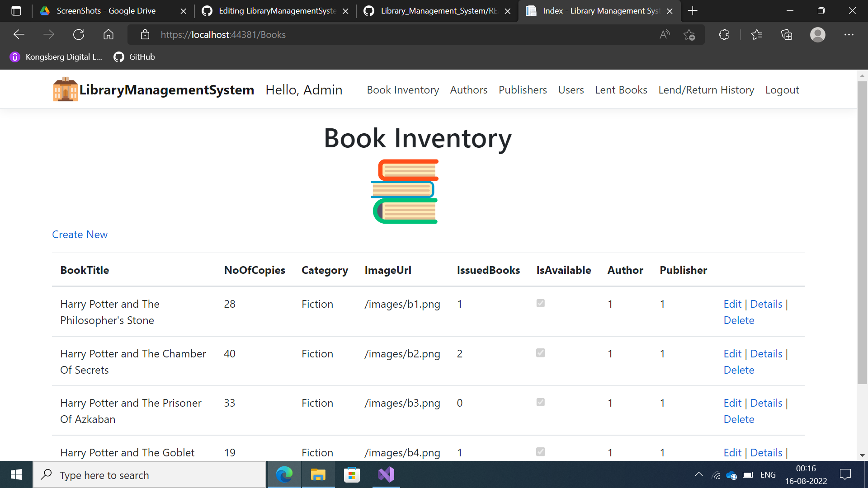Reload the page with the refresh icon

tap(79, 34)
